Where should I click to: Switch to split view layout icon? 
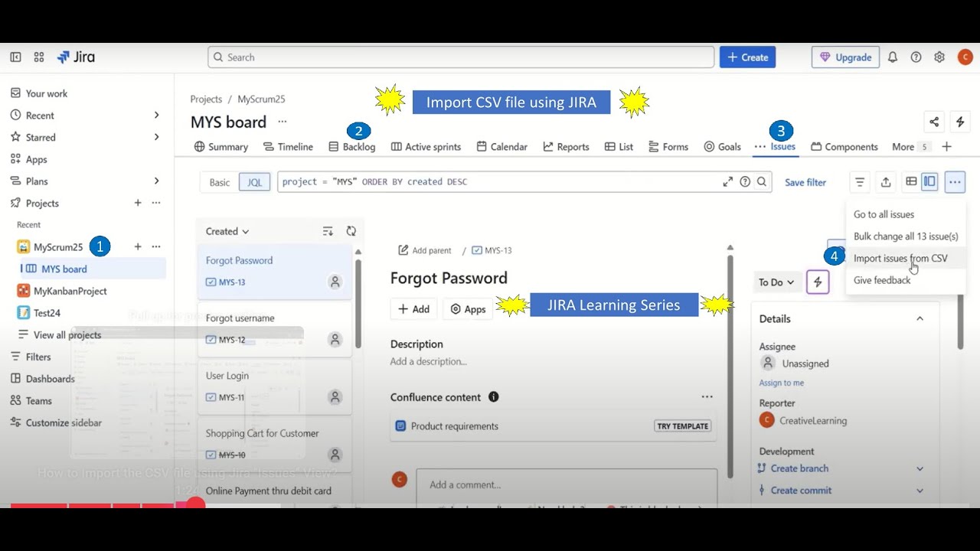929,182
